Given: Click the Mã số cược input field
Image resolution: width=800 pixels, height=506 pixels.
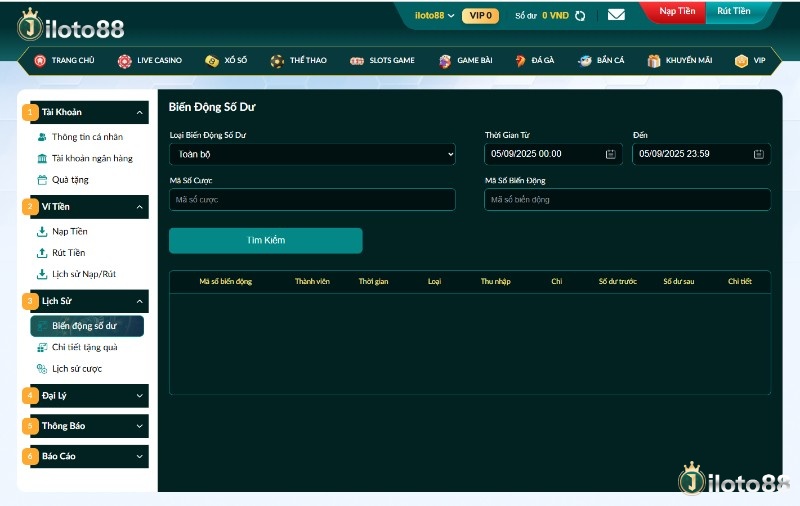Looking at the screenshot, I should click(x=312, y=199).
